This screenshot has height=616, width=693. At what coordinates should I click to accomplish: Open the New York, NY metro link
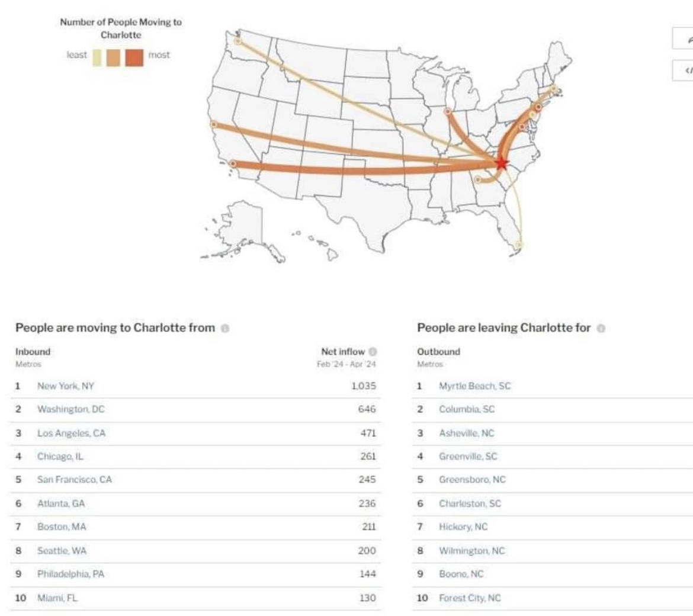[x=66, y=386]
